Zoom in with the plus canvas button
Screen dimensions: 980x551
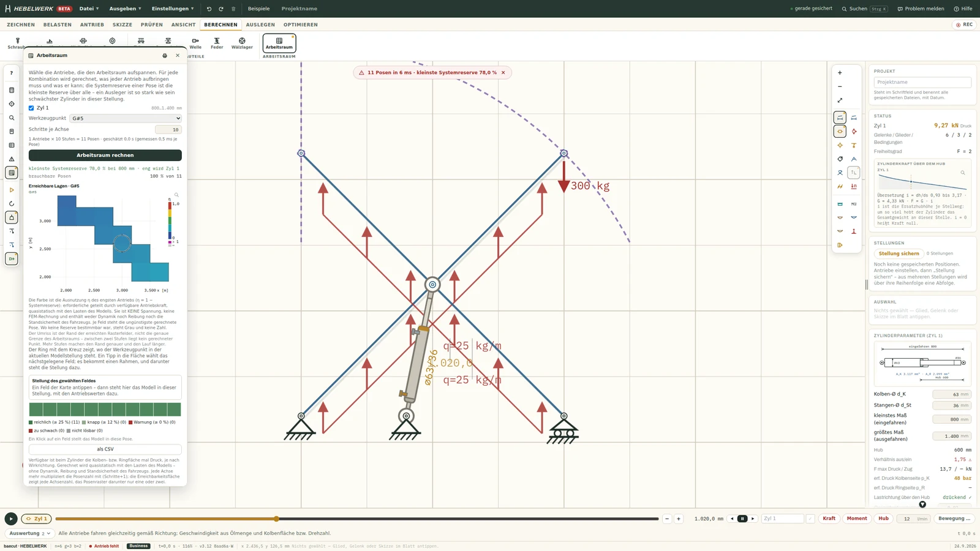click(x=840, y=72)
